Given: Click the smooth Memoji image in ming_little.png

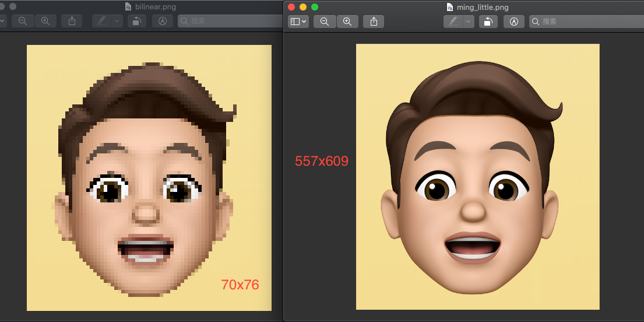Looking at the screenshot, I should [x=478, y=176].
